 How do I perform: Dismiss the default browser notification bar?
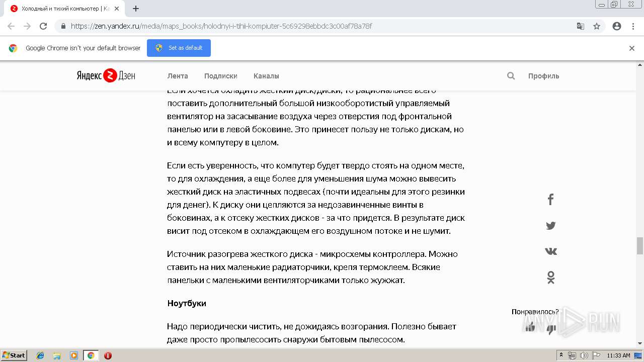click(632, 48)
